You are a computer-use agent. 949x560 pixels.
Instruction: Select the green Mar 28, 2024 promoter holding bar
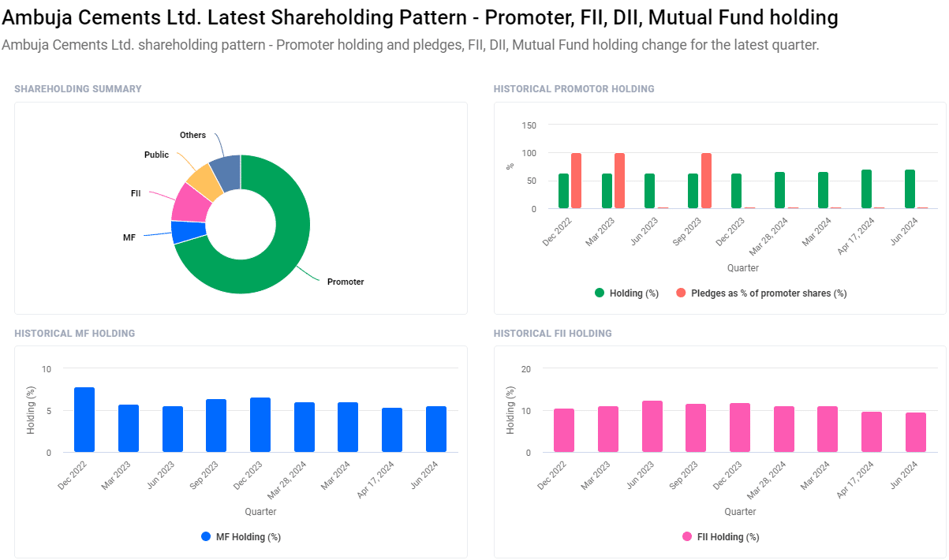point(779,190)
